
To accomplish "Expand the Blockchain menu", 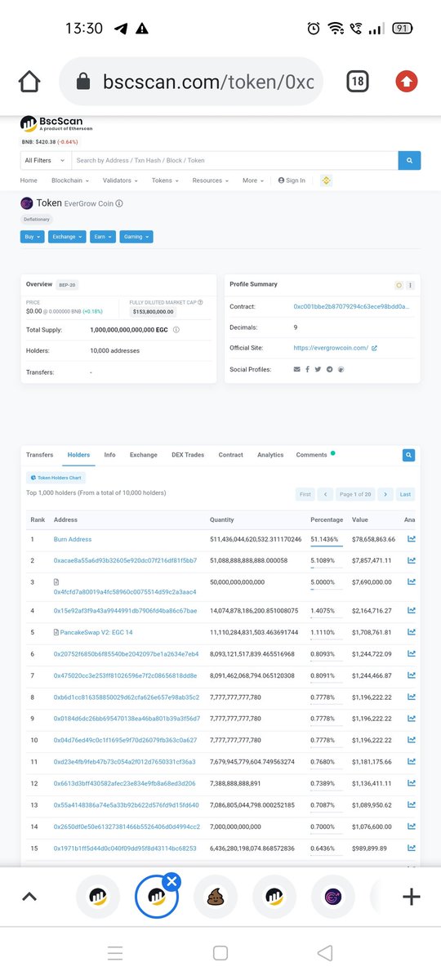I will [x=69, y=180].
